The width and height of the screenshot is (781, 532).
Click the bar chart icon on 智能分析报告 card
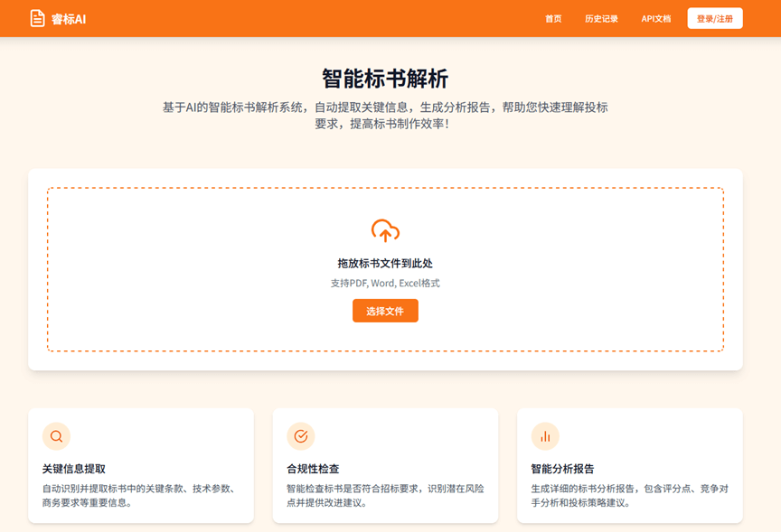tap(545, 435)
